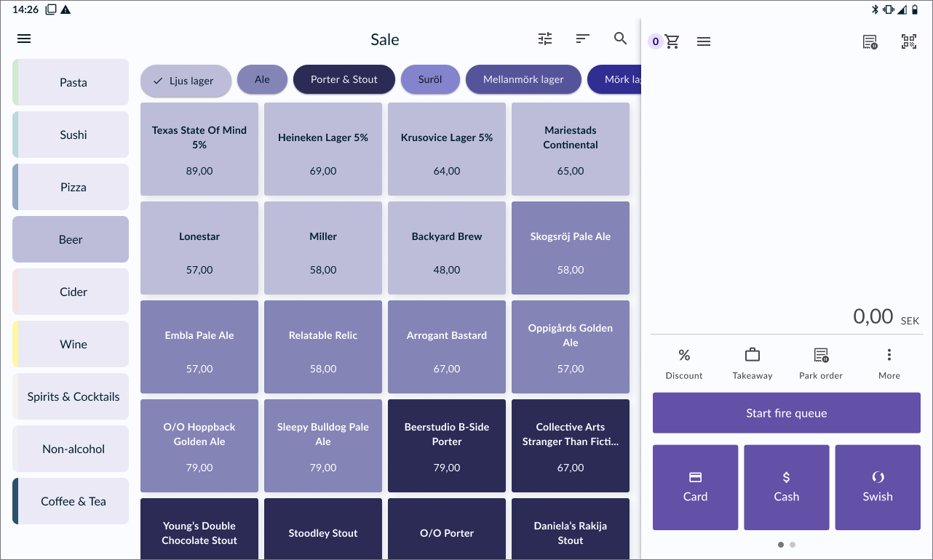Select the Beer category
The width and height of the screenshot is (933, 560).
[71, 239]
